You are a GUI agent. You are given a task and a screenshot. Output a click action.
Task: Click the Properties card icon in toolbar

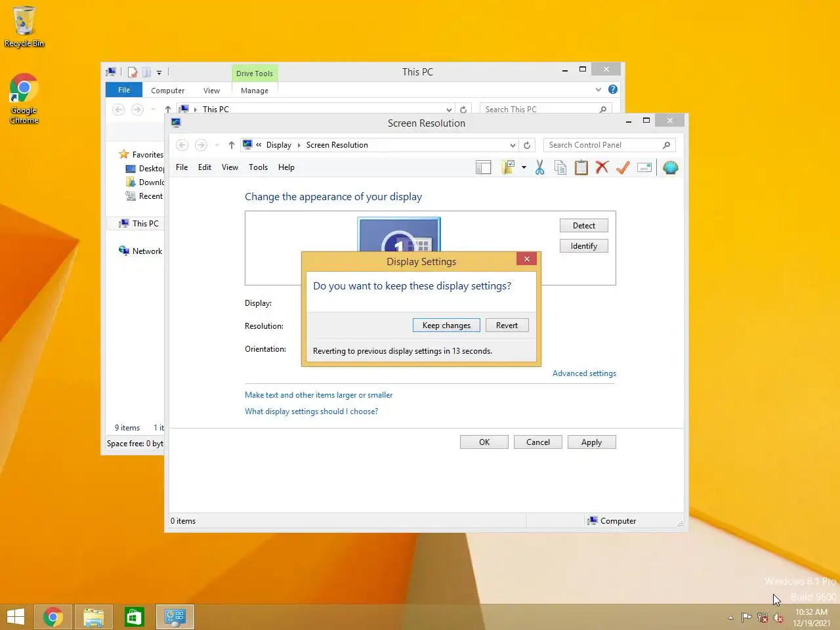tap(644, 168)
